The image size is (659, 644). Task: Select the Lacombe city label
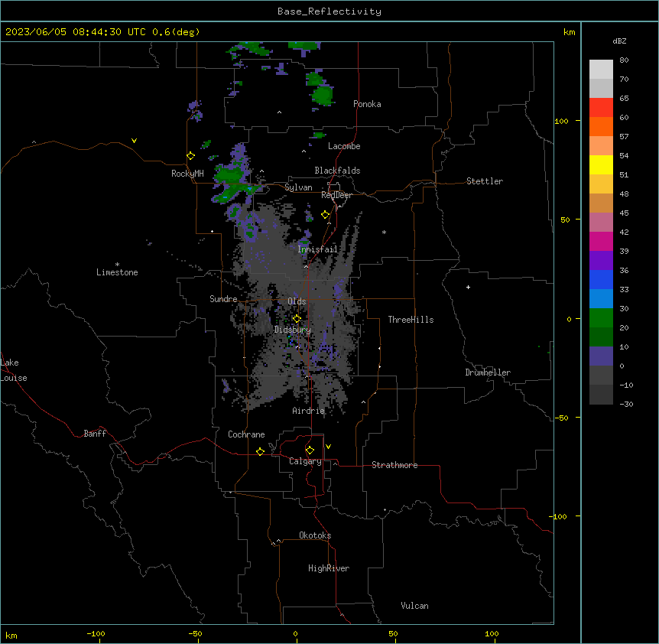click(344, 146)
